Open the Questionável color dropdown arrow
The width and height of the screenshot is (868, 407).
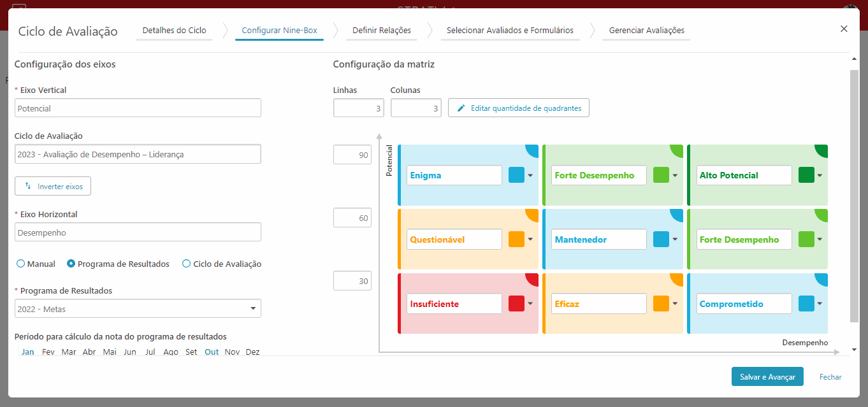(x=530, y=239)
